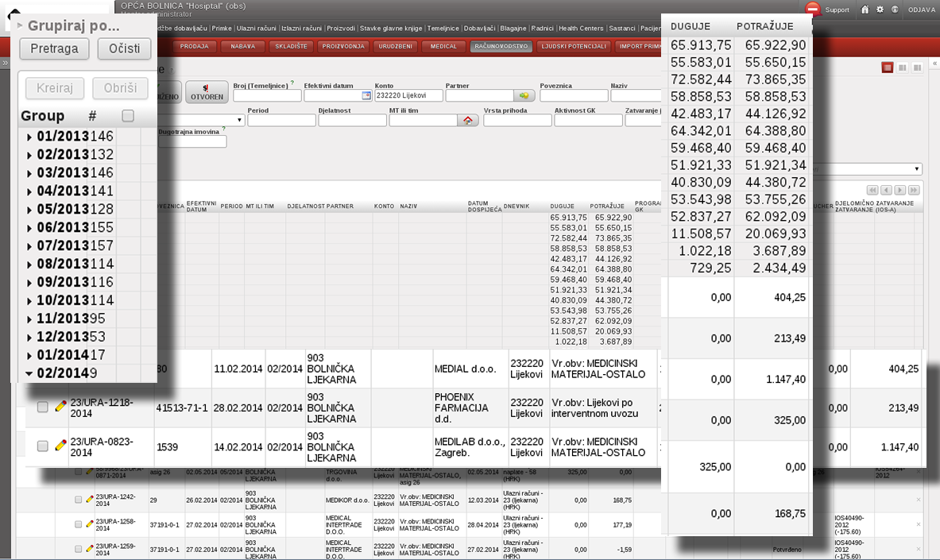Open the PRODAJA tab
The image size is (940, 560).
[x=194, y=46]
